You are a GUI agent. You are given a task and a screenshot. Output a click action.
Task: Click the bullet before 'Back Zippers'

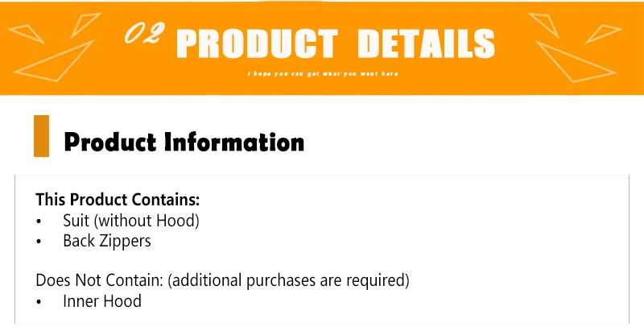(x=39, y=242)
